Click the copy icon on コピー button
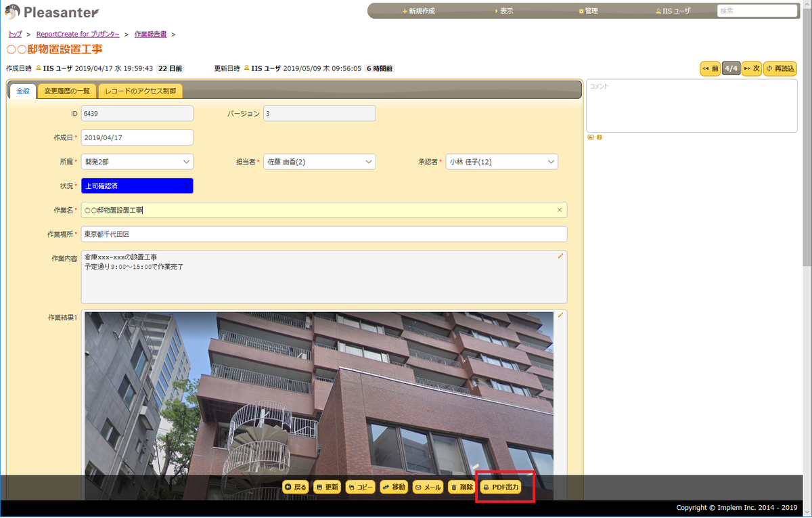 point(353,486)
